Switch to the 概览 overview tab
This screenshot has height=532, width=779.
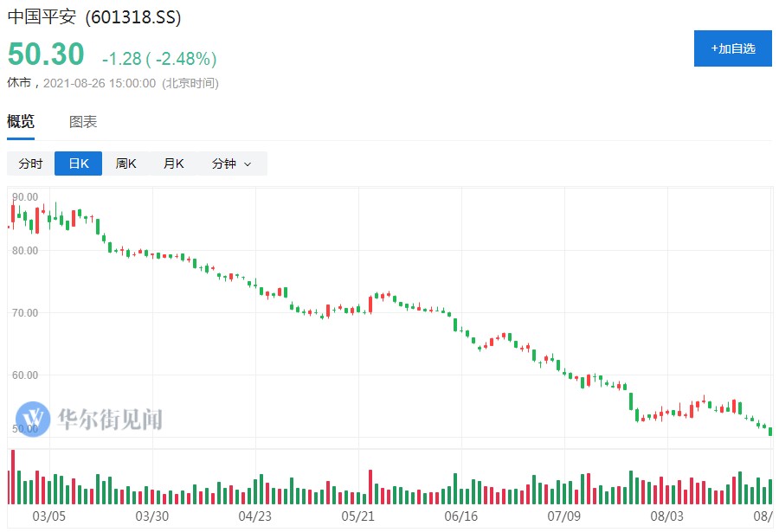pos(21,122)
